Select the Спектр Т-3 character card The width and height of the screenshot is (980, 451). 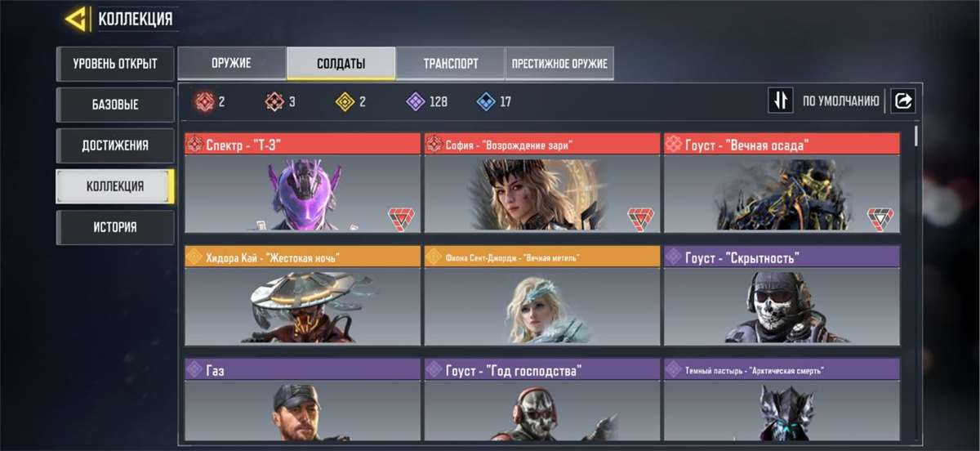(303, 182)
